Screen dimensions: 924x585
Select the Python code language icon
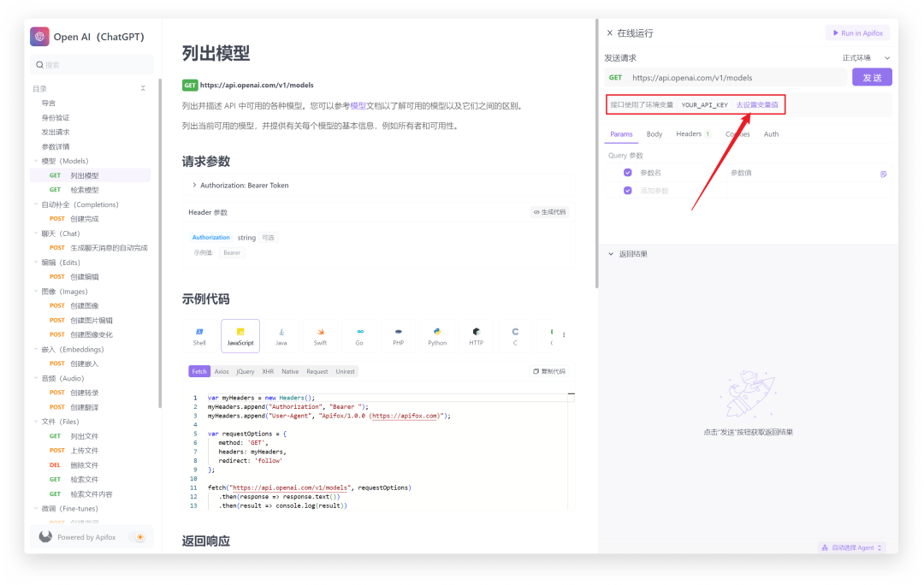[437, 335]
